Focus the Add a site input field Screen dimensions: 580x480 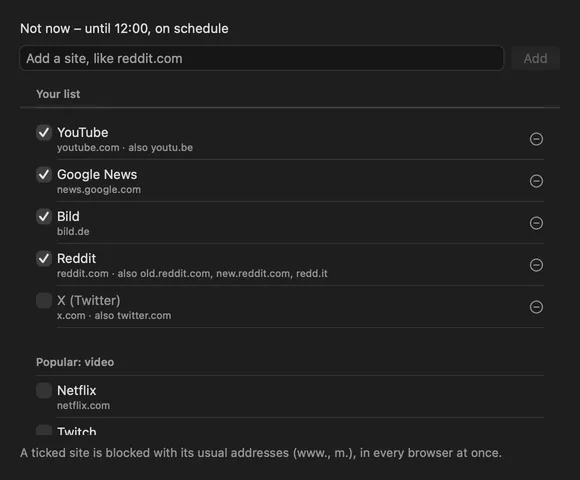(262, 58)
